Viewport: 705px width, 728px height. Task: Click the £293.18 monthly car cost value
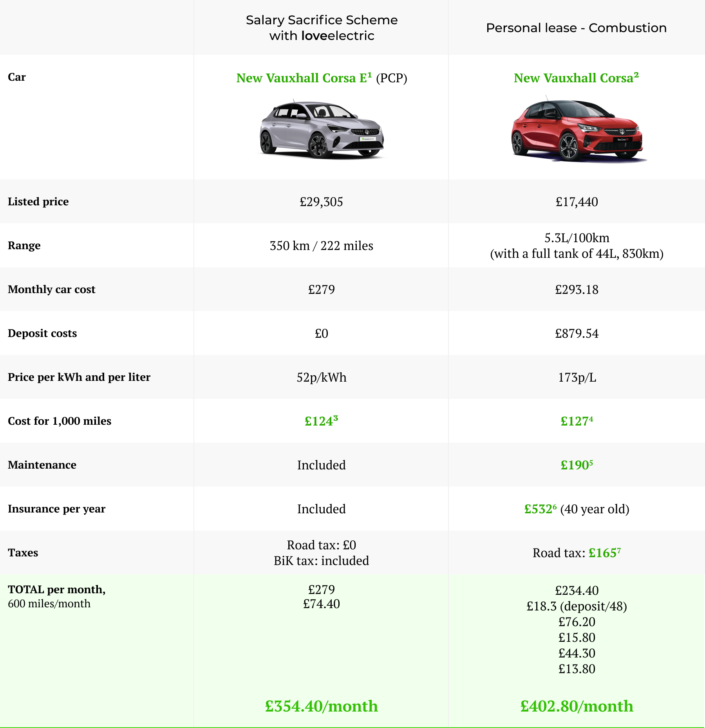coord(577,290)
